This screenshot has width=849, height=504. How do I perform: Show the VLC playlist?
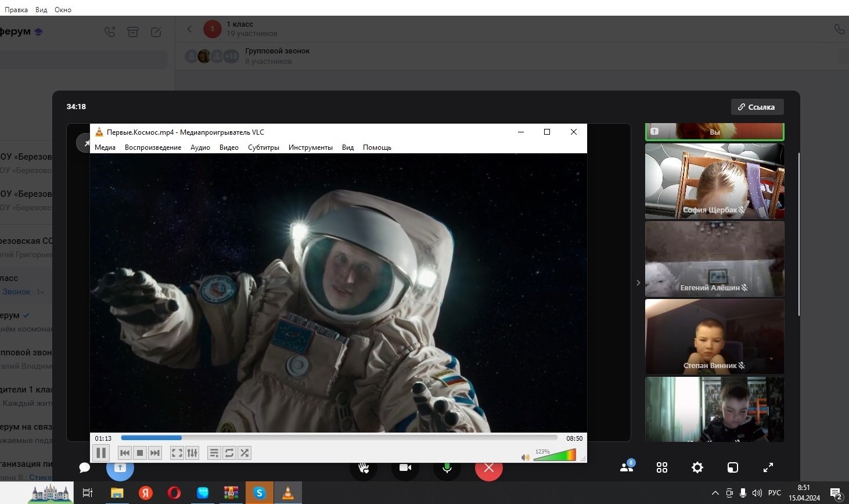(x=214, y=453)
